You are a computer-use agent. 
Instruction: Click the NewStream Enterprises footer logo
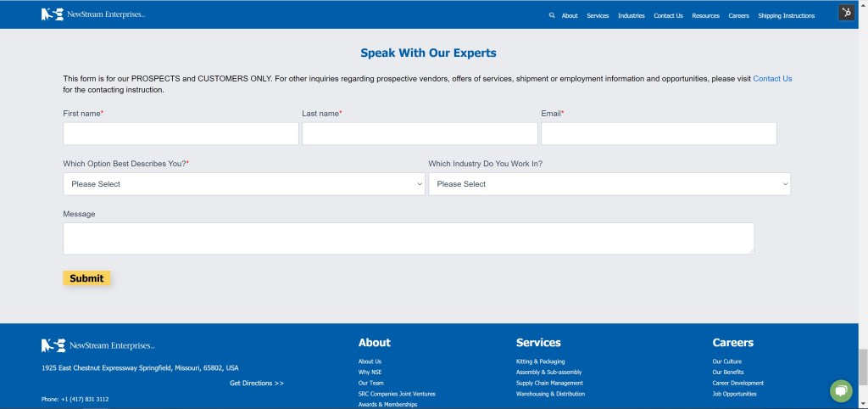click(97, 345)
